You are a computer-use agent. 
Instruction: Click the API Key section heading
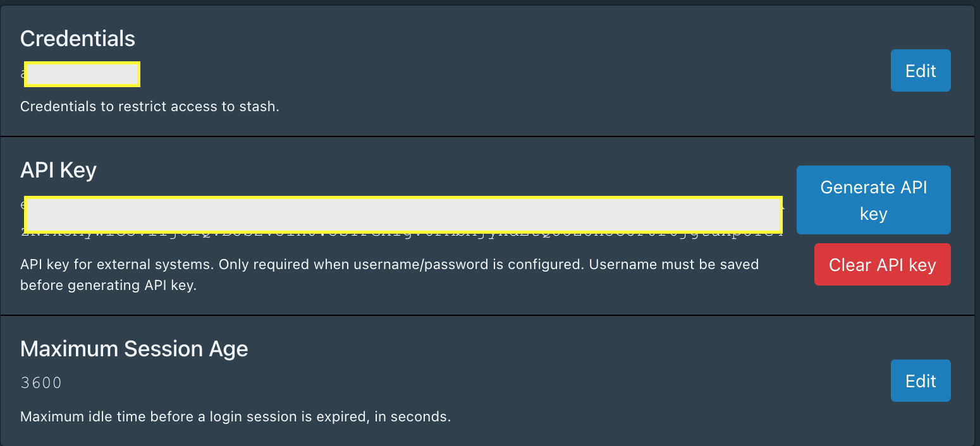point(58,169)
